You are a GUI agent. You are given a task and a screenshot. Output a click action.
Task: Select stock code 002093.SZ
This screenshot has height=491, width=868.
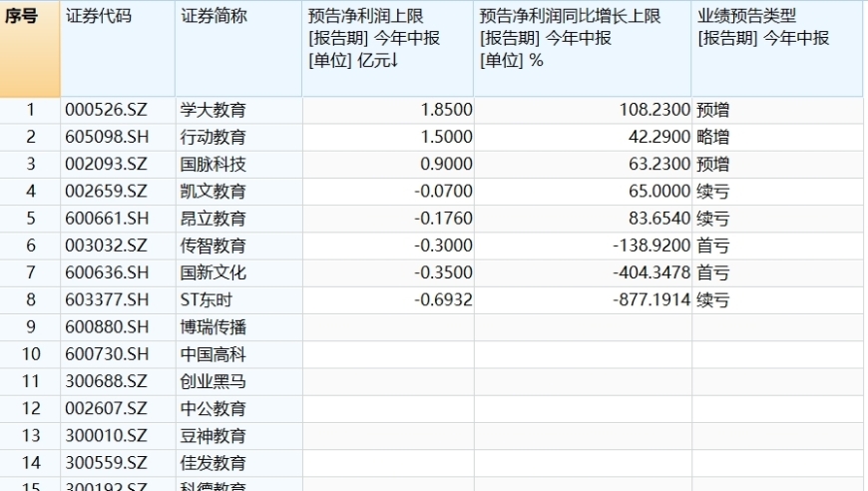tap(107, 164)
